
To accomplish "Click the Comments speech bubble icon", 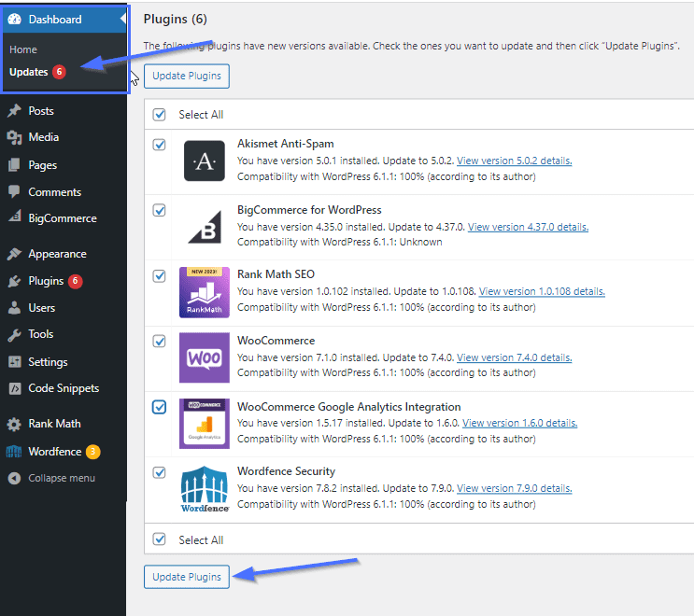I will coord(14,192).
